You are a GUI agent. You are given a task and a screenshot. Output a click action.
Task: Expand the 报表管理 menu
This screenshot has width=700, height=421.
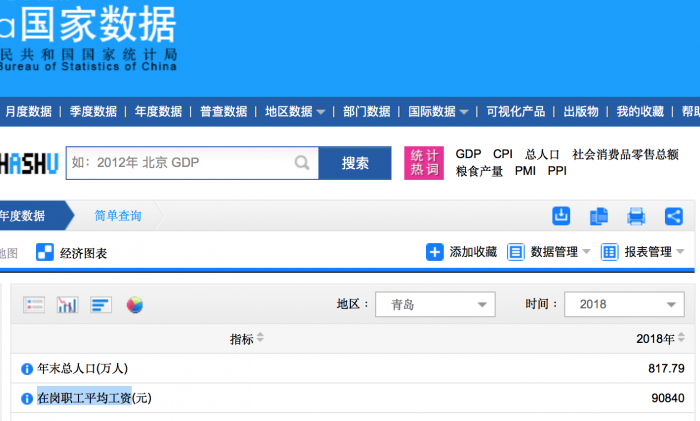click(643, 252)
